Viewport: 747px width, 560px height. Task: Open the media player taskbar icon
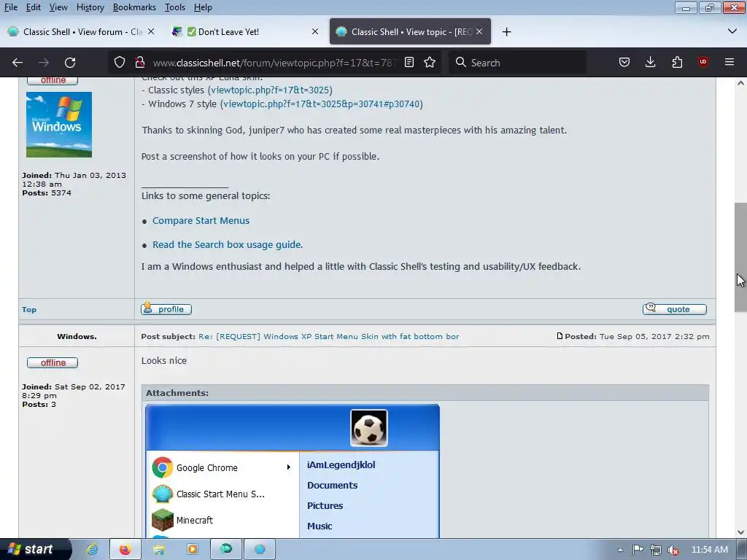[193, 550]
